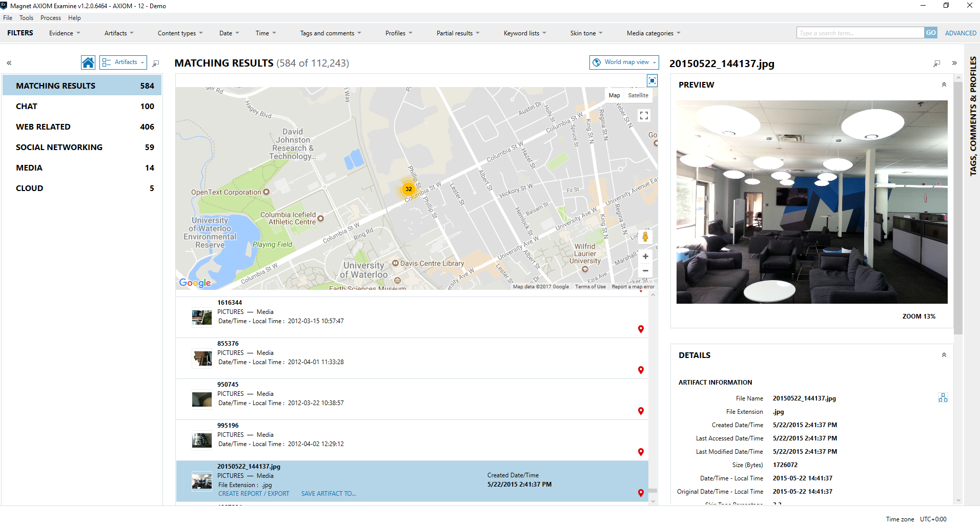Screen dimensions: 980x527
Task: Click Report a map error link
Action: click(x=633, y=287)
